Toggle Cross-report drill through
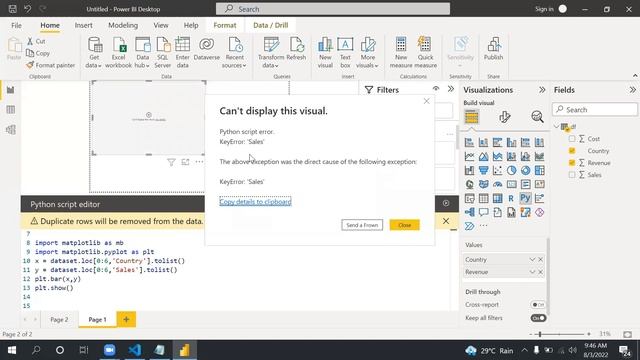 point(538,304)
